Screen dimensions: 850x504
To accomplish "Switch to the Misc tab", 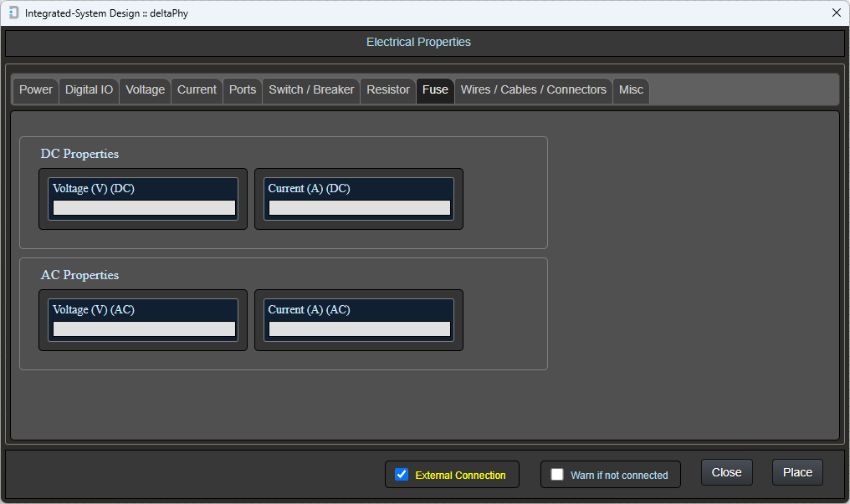I will (x=631, y=90).
